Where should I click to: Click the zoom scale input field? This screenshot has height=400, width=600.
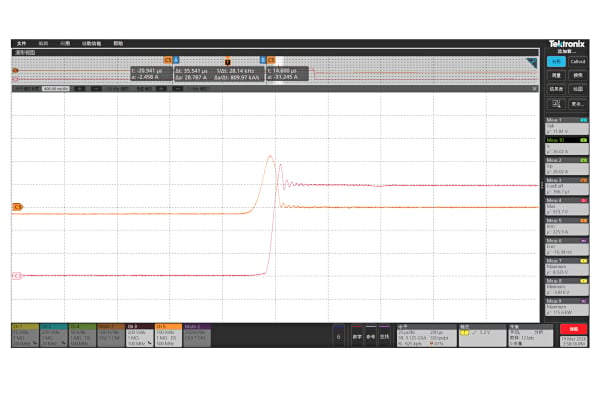tap(56, 89)
